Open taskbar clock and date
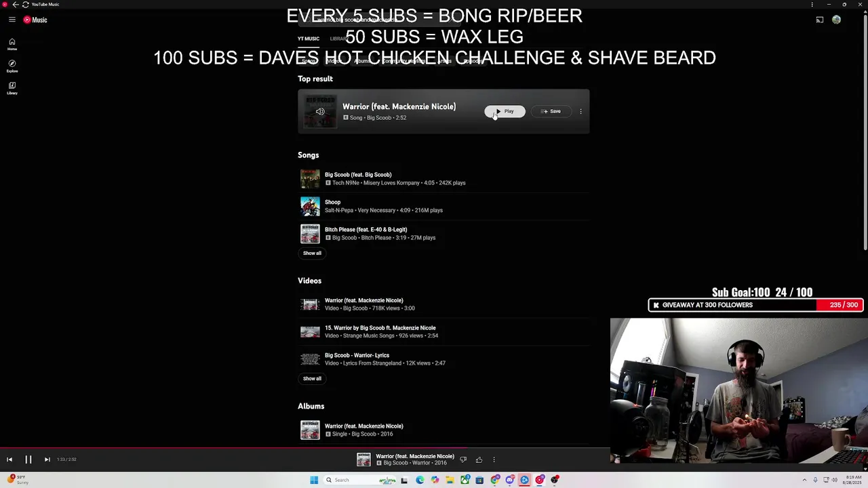The height and width of the screenshot is (488, 868). pos(852,480)
